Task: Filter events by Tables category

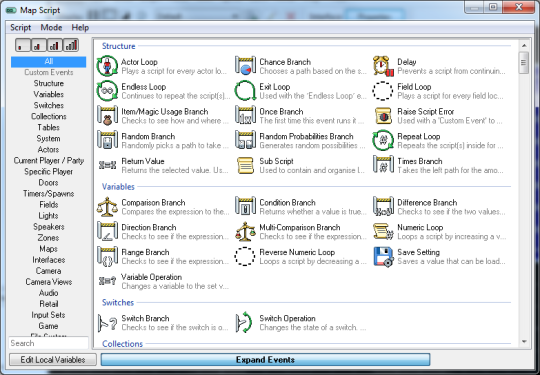Action: (x=49, y=127)
